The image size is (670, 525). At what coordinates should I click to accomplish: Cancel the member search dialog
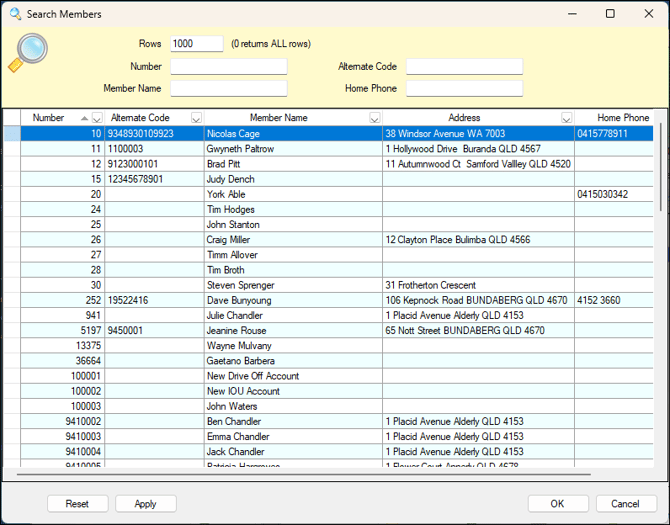(x=626, y=504)
